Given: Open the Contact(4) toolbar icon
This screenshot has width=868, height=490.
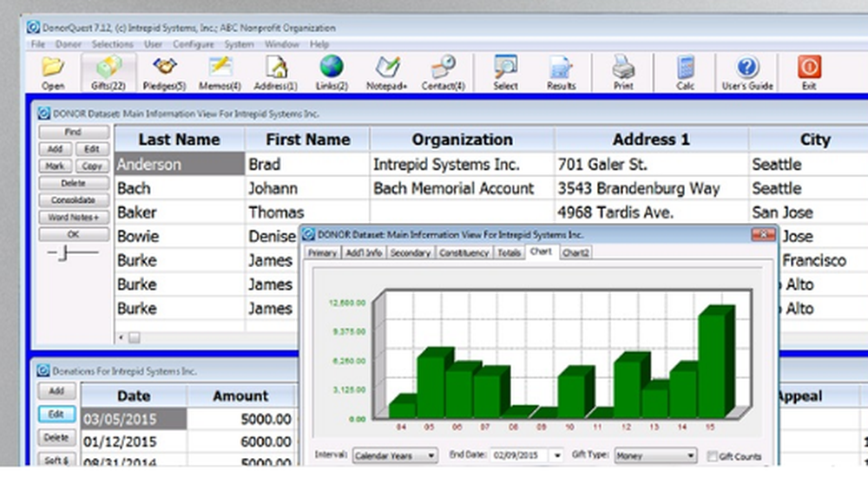Looking at the screenshot, I should tap(443, 73).
